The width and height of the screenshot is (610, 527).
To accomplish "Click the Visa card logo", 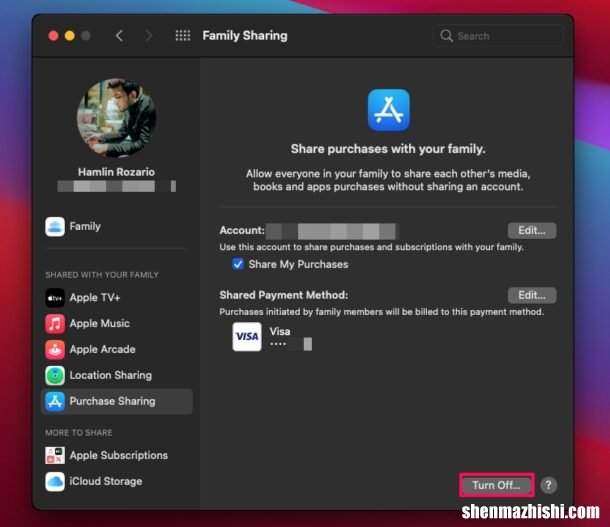I will point(247,337).
